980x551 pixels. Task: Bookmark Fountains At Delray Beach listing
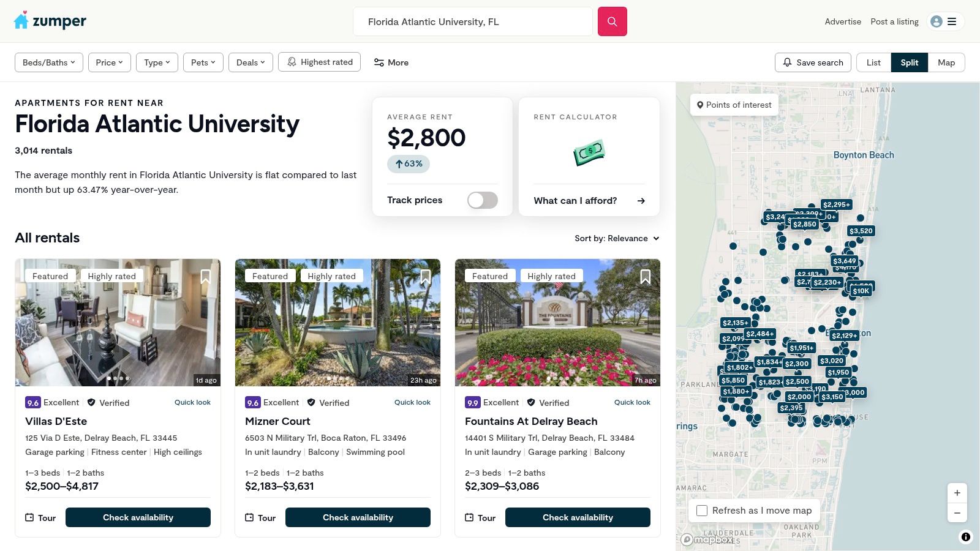click(x=646, y=277)
